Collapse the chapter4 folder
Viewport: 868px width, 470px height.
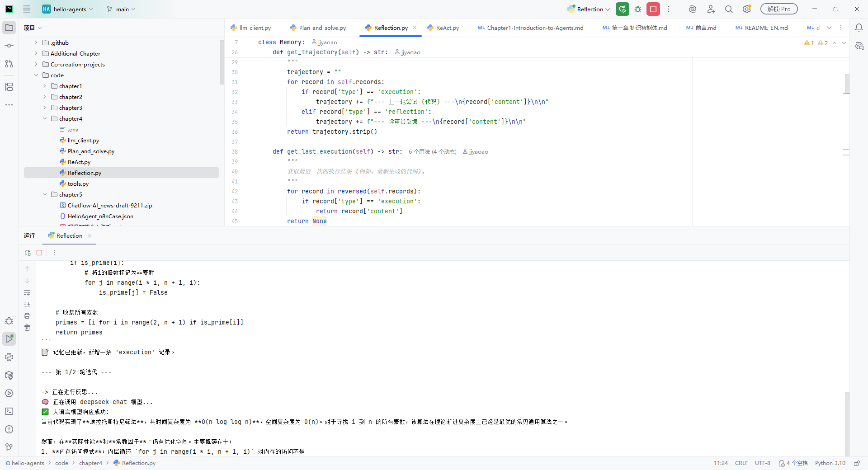(x=45, y=118)
